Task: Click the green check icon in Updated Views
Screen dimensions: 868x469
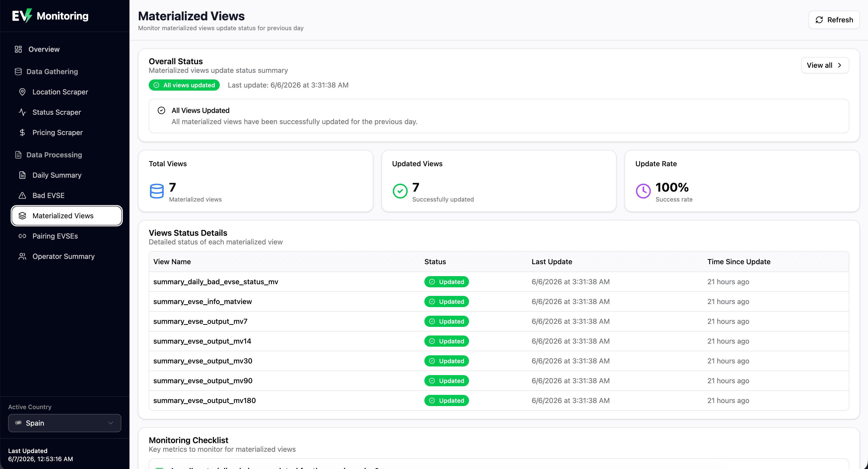Action: point(400,191)
